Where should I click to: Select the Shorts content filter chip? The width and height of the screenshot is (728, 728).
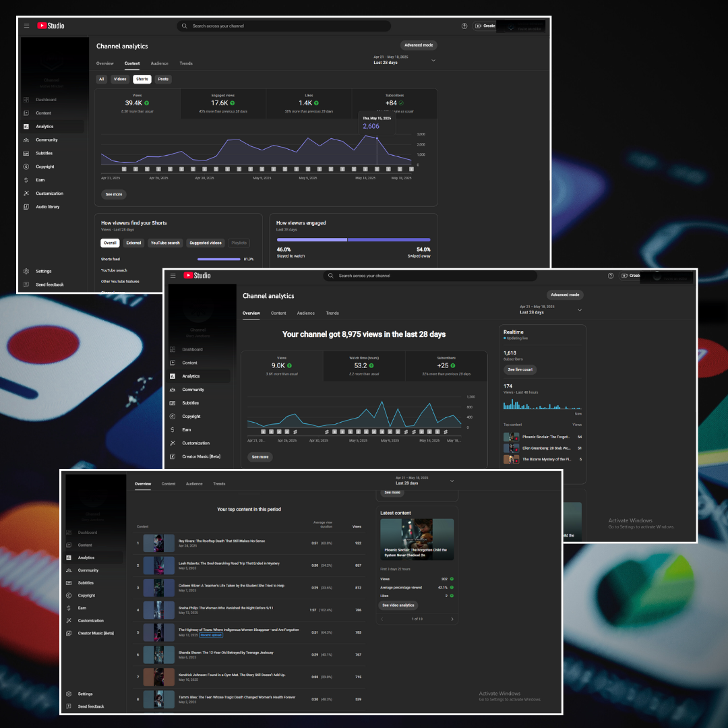click(x=142, y=80)
